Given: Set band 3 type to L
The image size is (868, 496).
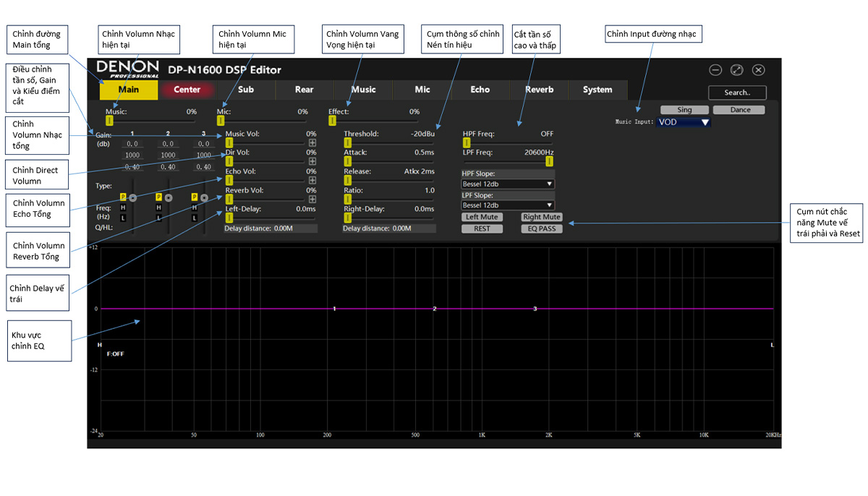Looking at the screenshot, I should pos(195,218).
